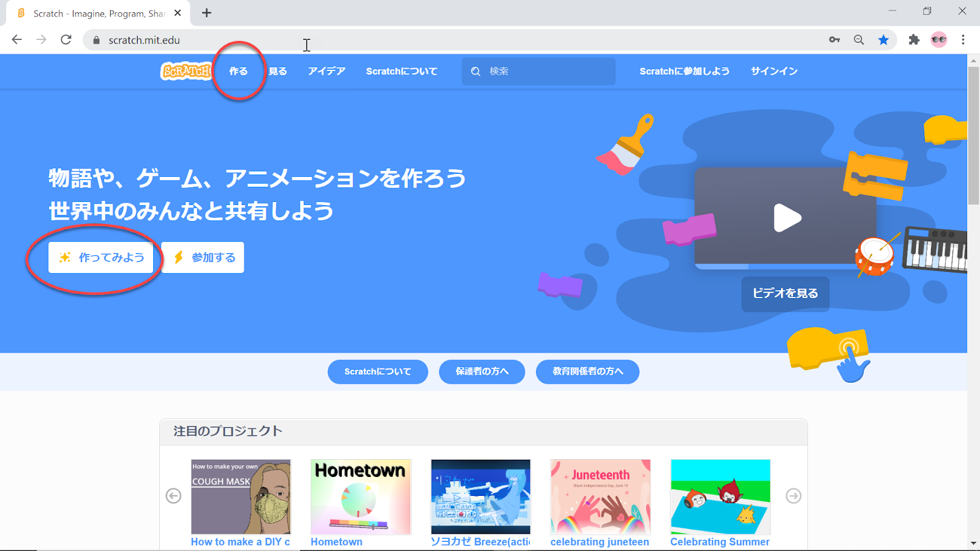Show previous featured projects with left arrow
The height and width of the screenshot is (551, 980).
[173, 496]
